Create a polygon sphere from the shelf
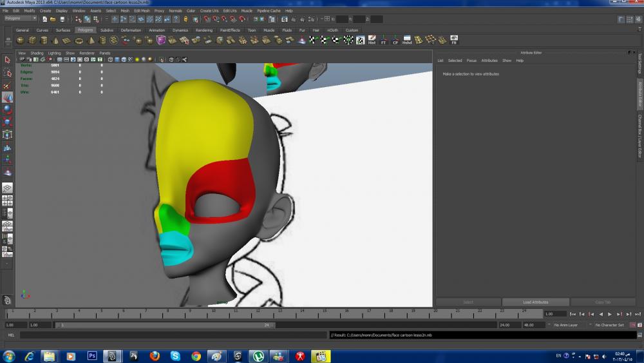 point(21,40)
